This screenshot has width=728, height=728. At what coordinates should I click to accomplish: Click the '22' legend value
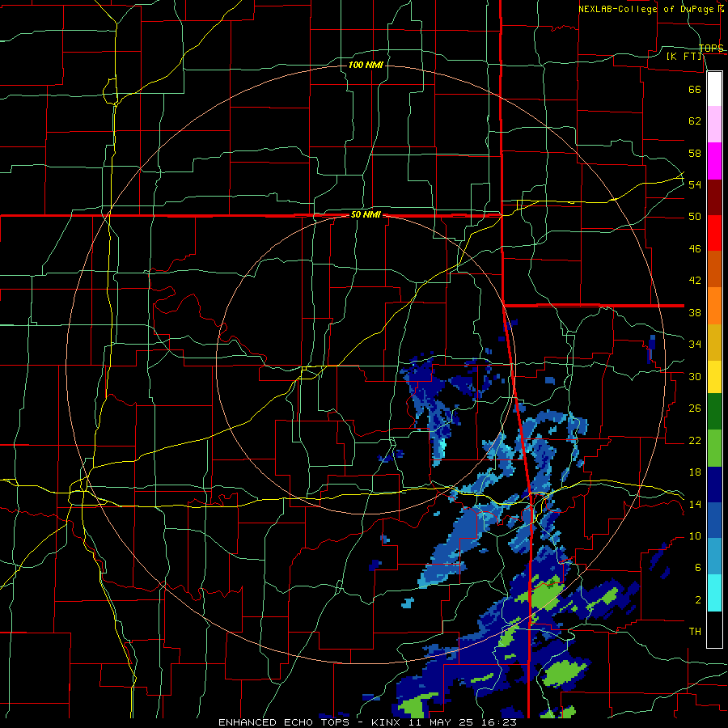point(695,440)
